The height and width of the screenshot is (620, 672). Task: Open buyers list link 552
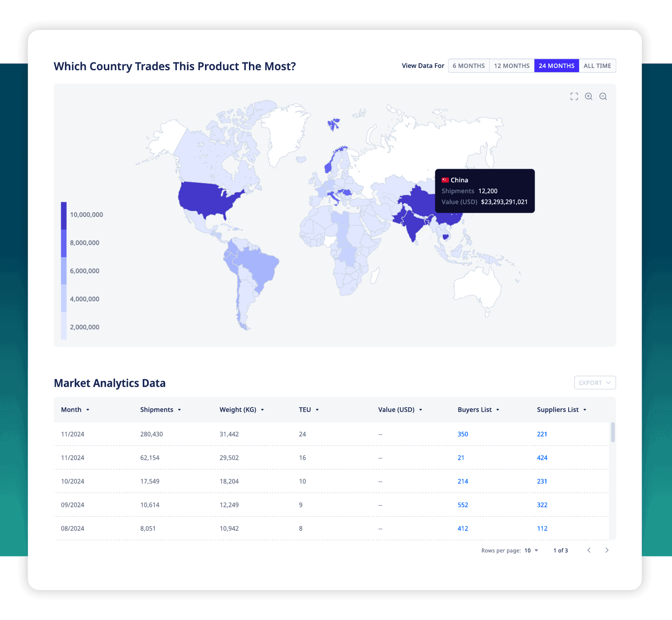click(x=463, y=505)
